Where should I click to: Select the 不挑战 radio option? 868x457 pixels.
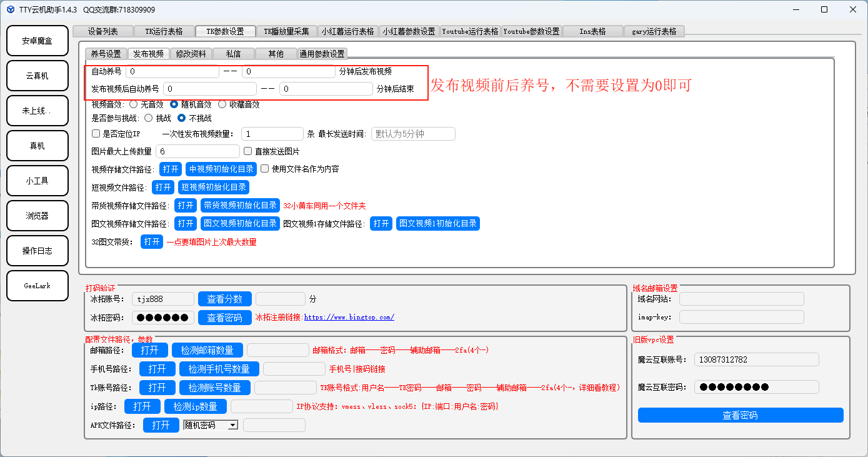click(195, 118)
